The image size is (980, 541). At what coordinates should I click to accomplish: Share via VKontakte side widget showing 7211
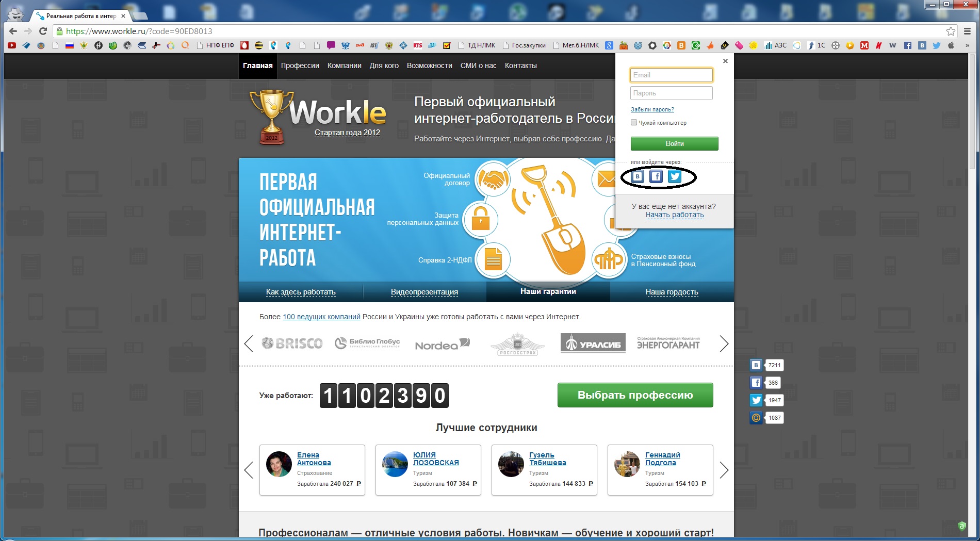[756, 365]
